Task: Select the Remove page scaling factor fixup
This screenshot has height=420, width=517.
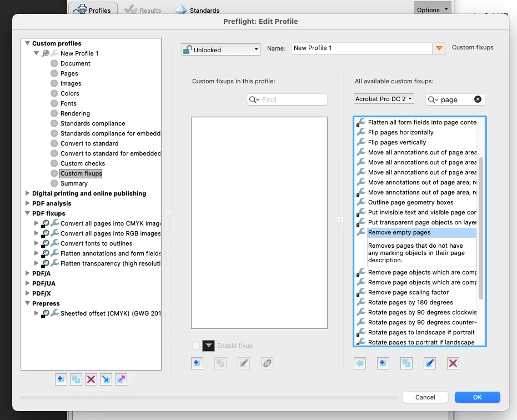Action: (x=408, y=292)
